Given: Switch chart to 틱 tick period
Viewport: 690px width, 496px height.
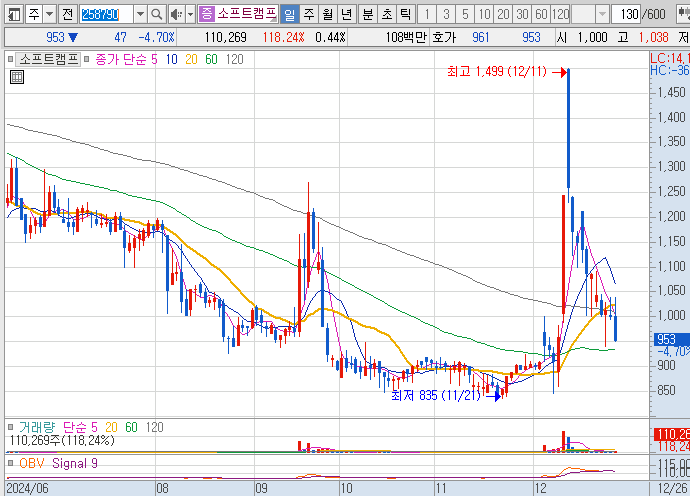Looking at the screenshot, I should click(405, 15).
